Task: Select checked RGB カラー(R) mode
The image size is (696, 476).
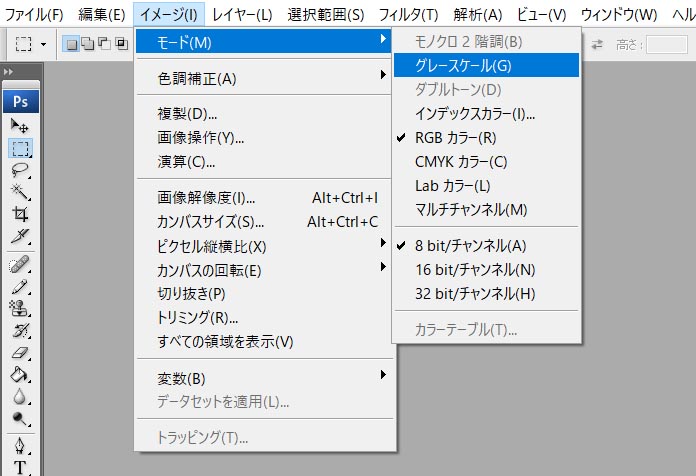Action: (x=486, y=138)
